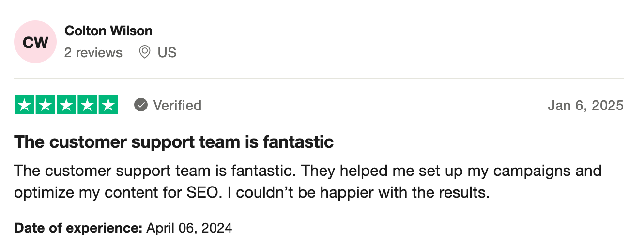Open the review title about customer support
Viewport: 644px width, 250px height.
(x=174, y=142)
